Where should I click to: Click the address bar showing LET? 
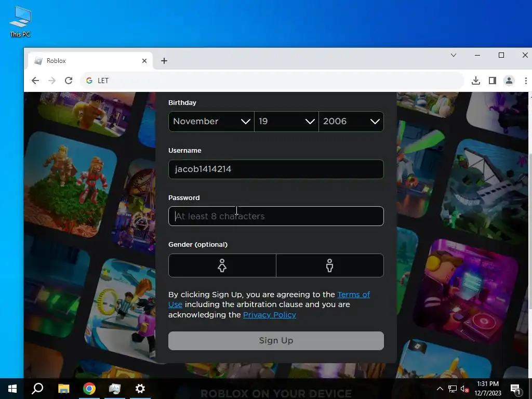(271, 81)
